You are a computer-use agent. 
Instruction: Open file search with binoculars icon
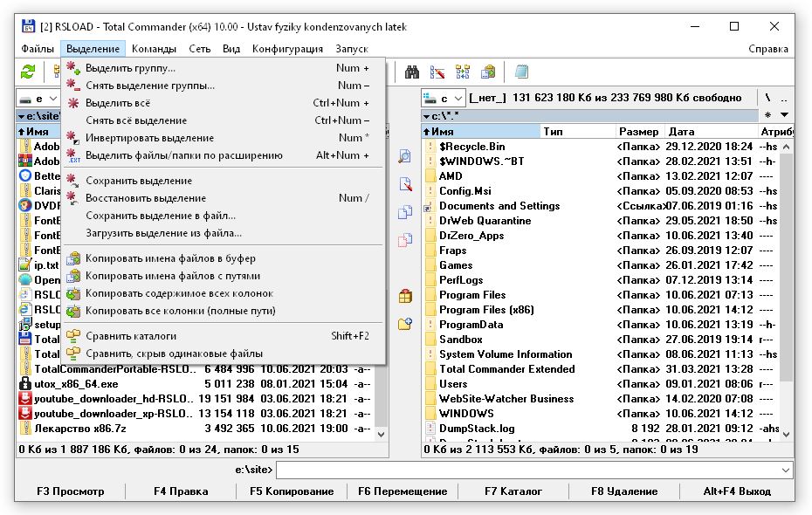[x=412, y=72]
